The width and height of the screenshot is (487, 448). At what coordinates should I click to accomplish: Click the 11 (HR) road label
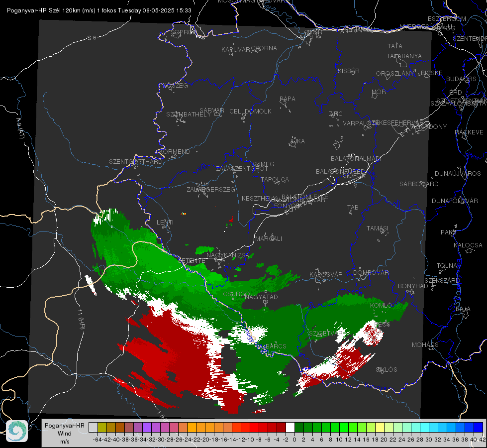point(81,319)
